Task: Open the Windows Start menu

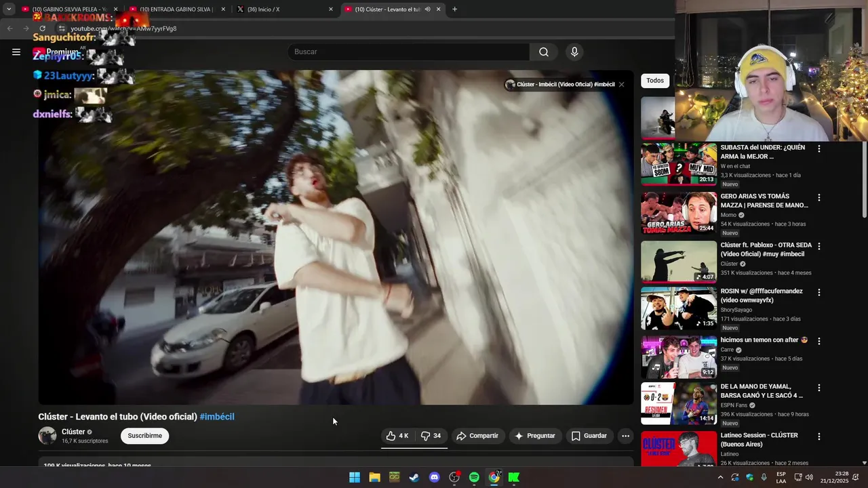Action: pos(355,477)
